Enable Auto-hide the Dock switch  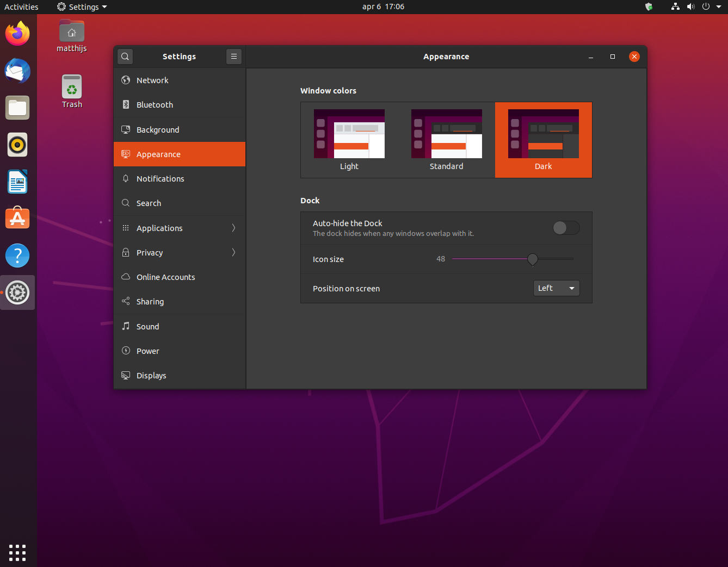(x=566, y=228)
